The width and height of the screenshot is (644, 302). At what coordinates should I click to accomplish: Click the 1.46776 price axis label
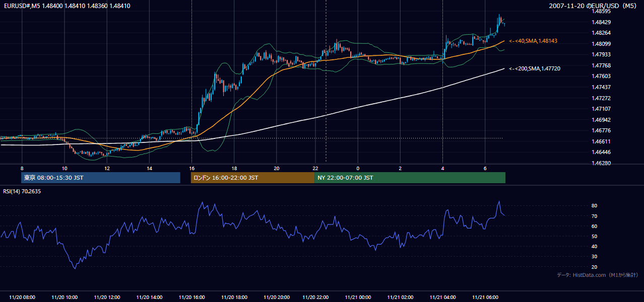click(602, 130)
